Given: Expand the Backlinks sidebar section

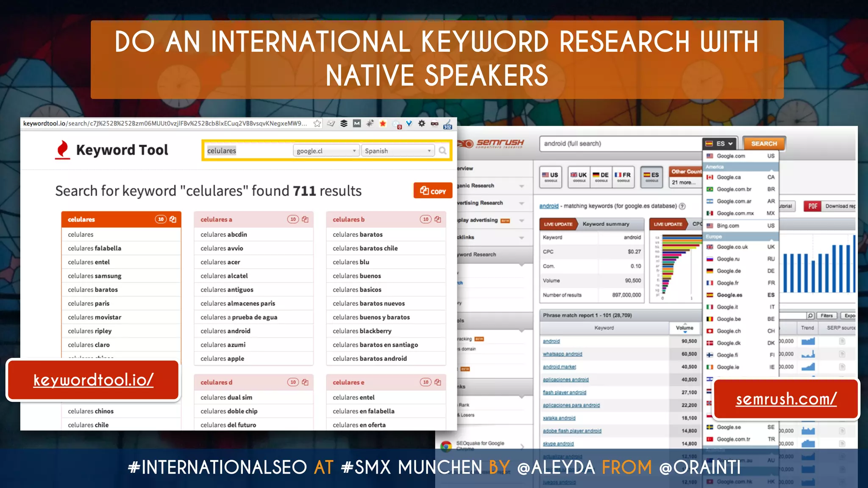Looking at the screenshot, I should point(522,238).
